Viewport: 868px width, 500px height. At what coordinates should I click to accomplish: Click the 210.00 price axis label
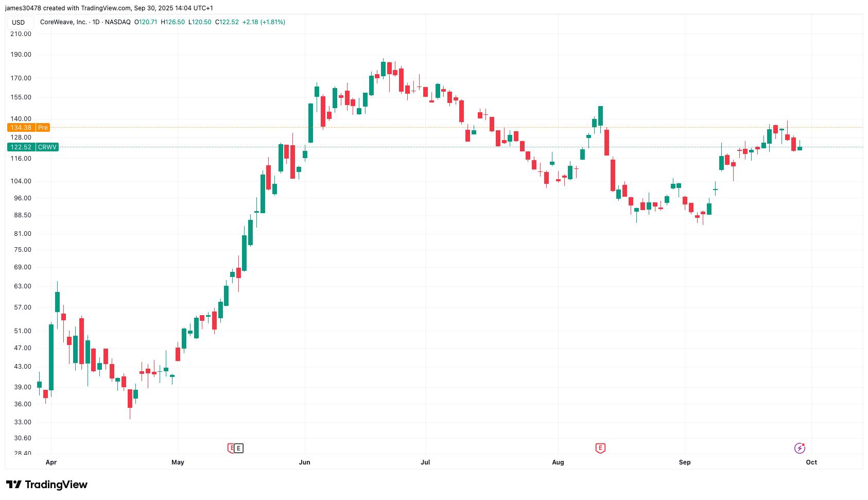point(21,34)
